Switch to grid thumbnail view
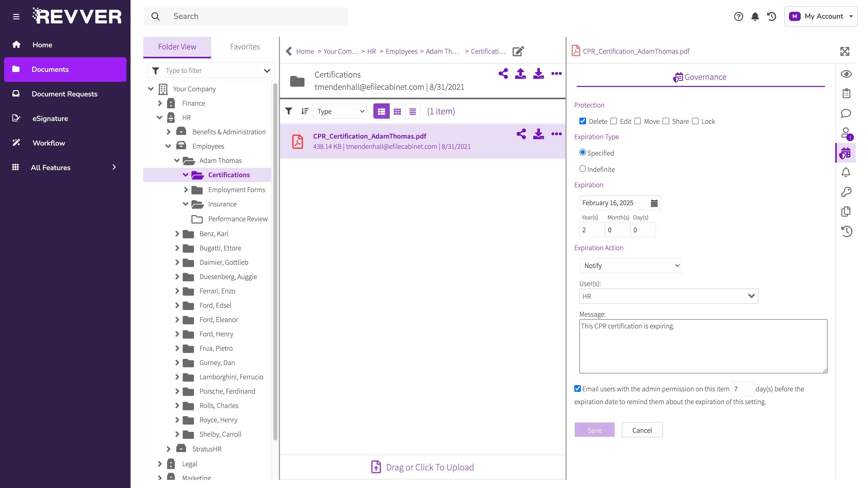 tap(397, 112)
